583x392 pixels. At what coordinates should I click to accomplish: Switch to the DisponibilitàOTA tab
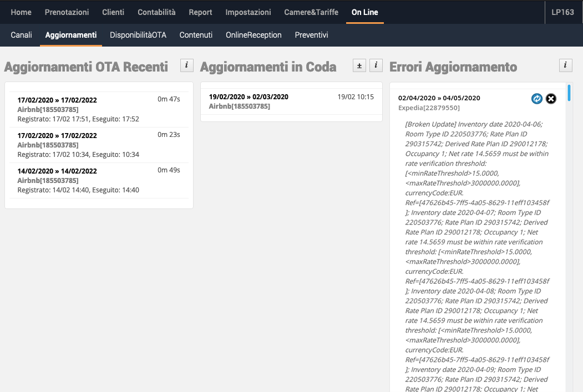click(138, 35)
